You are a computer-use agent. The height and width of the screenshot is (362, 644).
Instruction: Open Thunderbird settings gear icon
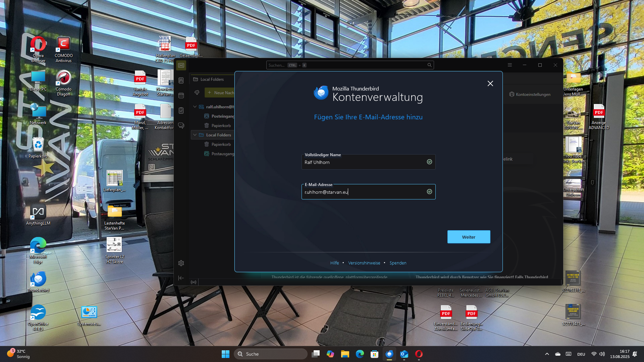(x=181, y=263)
